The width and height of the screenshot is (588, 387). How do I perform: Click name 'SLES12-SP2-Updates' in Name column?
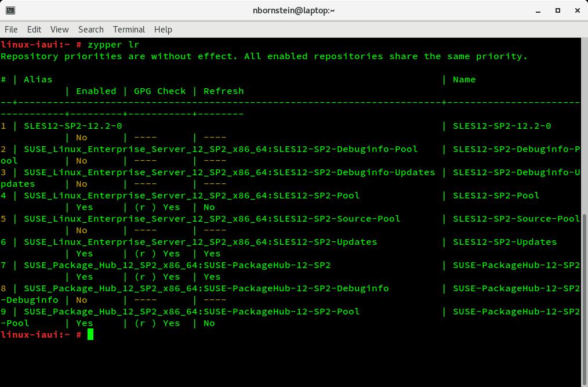point(504,242)
